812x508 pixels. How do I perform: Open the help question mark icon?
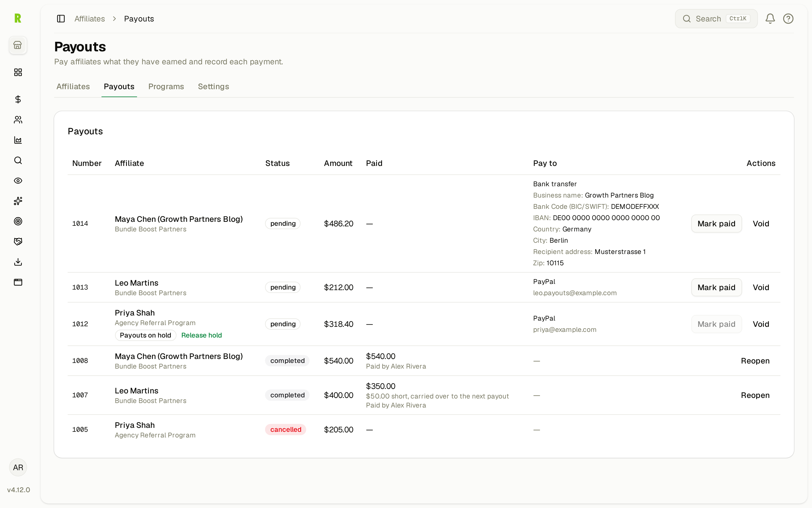coord(788,18)
